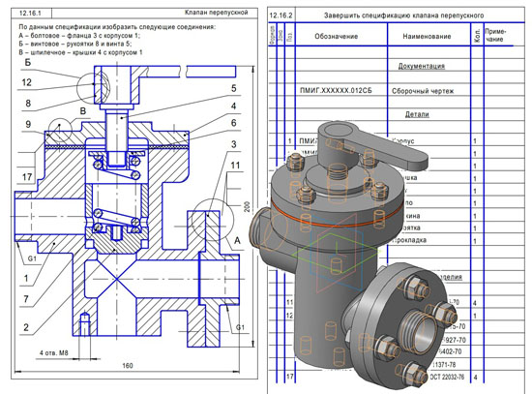
Task: Select line 'В – шпилечное – крышки 4 с корпусом 1'
Action: [80, 52]
